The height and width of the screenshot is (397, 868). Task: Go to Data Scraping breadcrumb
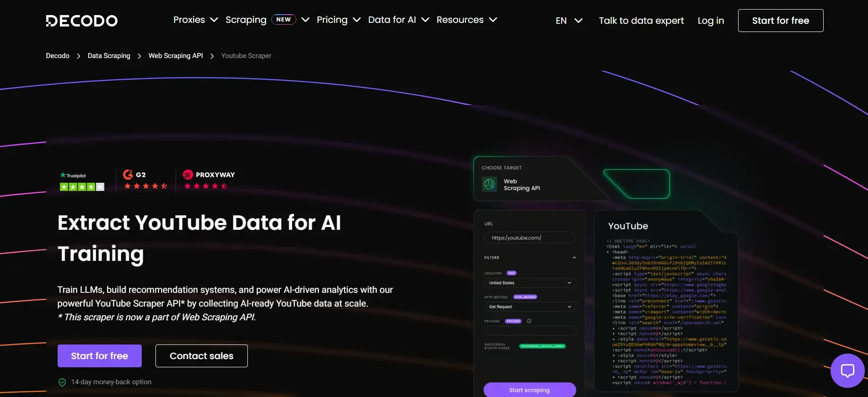pyautogui.click(x=109, y=56)
